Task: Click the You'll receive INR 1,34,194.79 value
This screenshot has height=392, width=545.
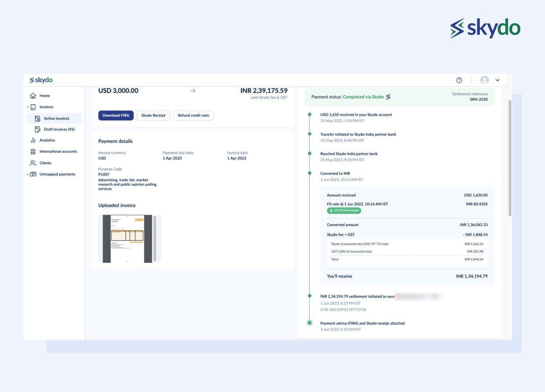Action: click(472, 276)
